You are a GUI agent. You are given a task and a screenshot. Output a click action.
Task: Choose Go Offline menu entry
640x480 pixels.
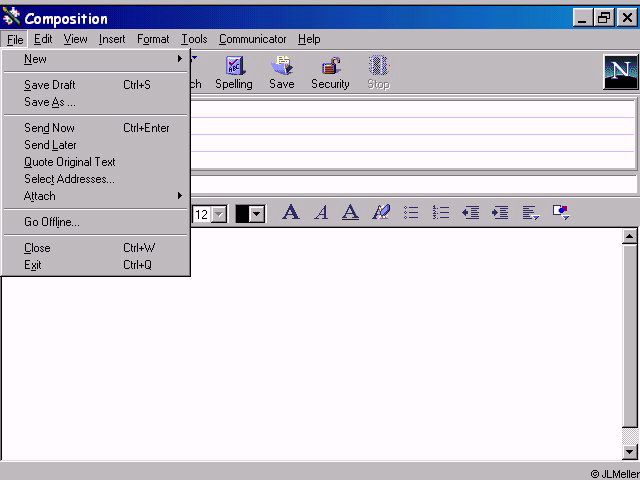click(x=96, y=222)
